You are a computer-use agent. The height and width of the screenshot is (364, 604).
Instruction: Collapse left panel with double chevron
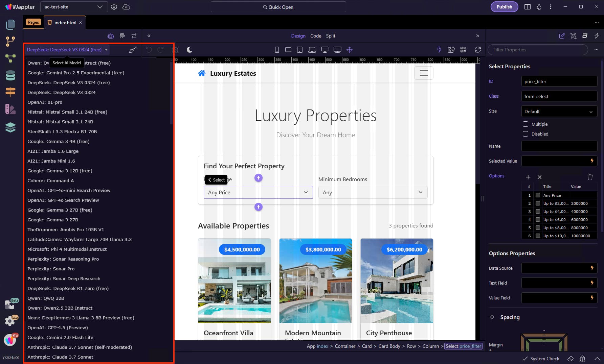[x=149, y=36]
